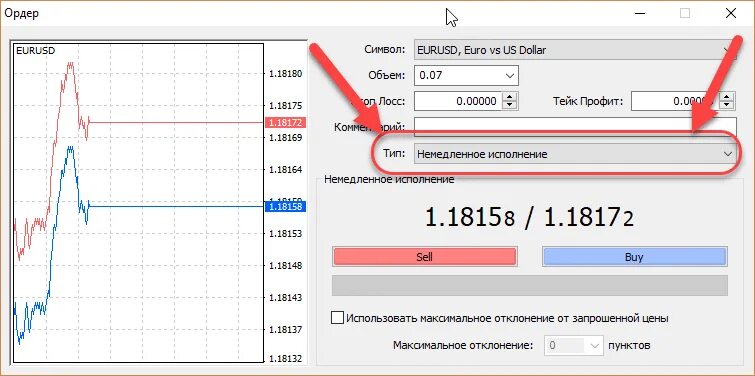Increase Стоп Лосс with up arrow
The width and height of the screenshot is (755, 376).
pyautogui.click(x=509, y=97)
